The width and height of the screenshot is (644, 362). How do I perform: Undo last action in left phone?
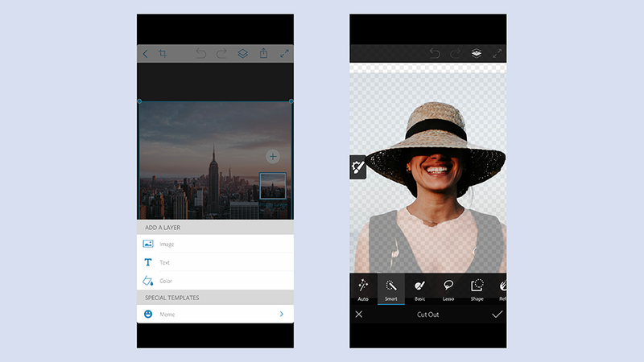point(200,53)
